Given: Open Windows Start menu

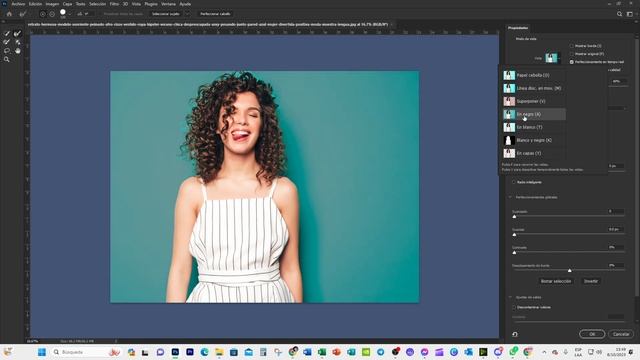Looking at the screenshot, I should [42, 352].
